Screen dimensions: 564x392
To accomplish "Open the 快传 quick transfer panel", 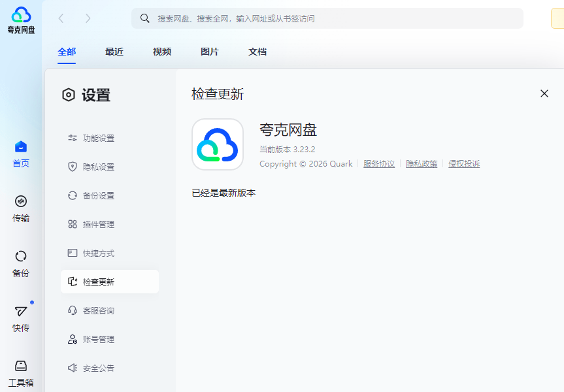I will click(20, 318).
